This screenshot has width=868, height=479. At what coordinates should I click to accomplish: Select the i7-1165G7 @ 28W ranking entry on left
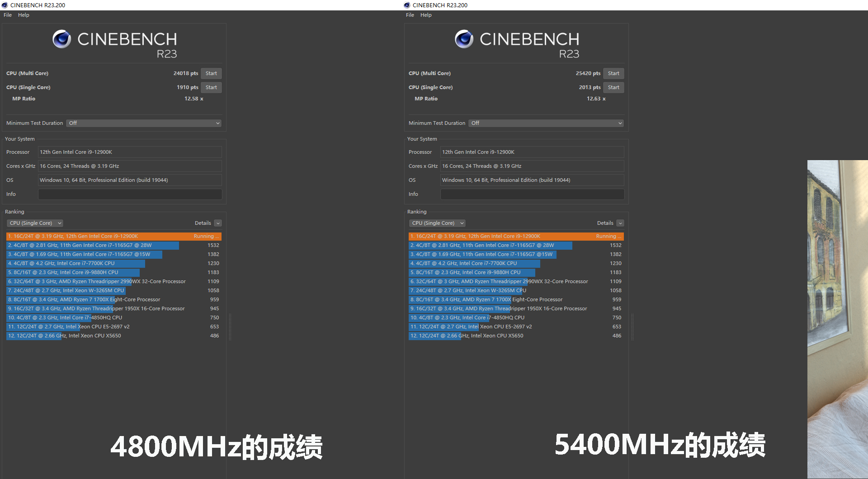(x=90, y=245)
